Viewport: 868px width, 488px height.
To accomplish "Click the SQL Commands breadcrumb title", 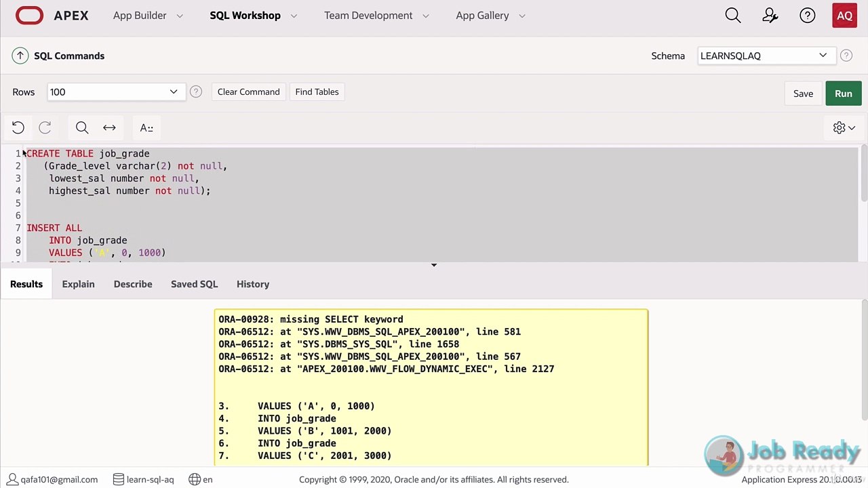I will click(x=69, y=56).
